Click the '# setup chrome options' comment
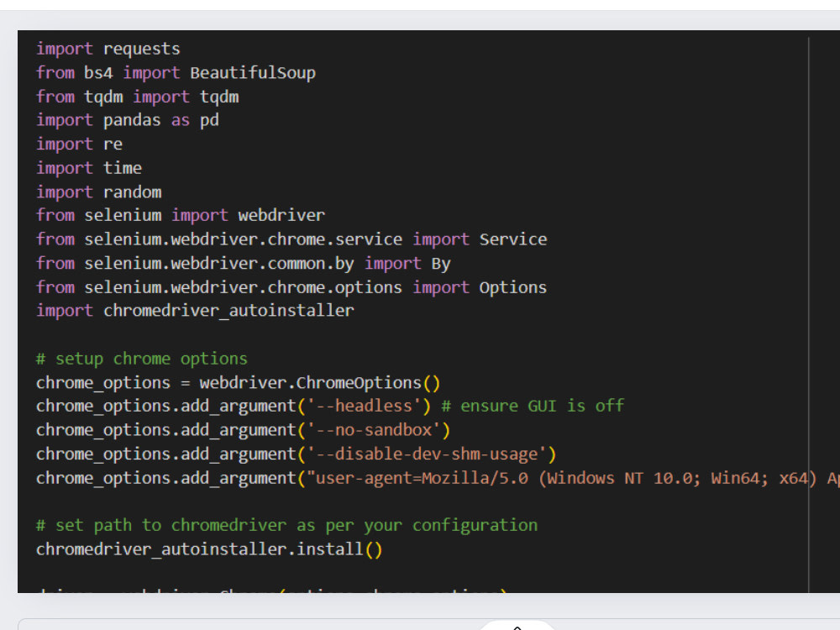 point(142,359)
